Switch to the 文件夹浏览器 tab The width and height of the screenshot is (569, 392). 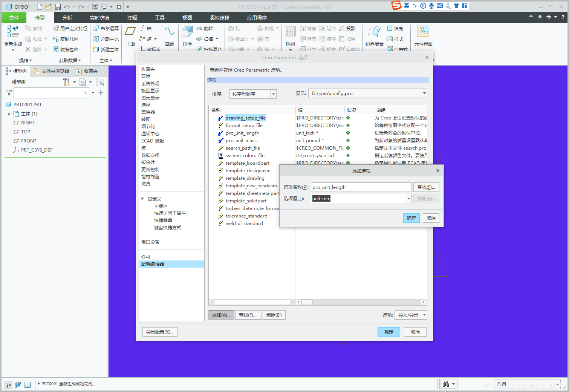[x=51, y=71]
